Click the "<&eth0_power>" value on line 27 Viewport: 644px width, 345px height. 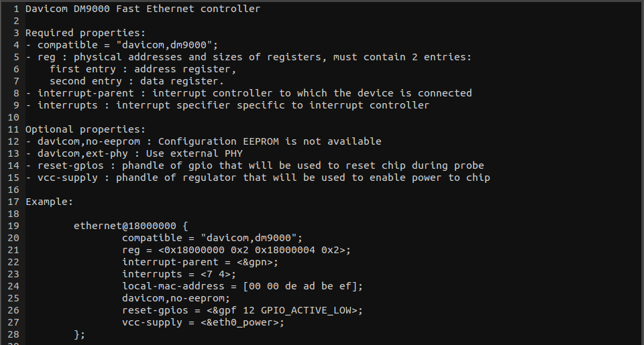click(246, 322)
